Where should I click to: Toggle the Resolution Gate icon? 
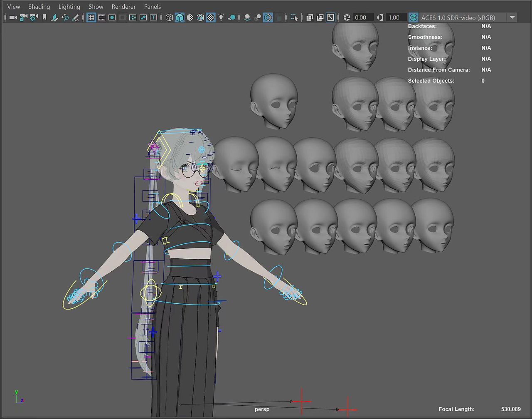point(112,17)
